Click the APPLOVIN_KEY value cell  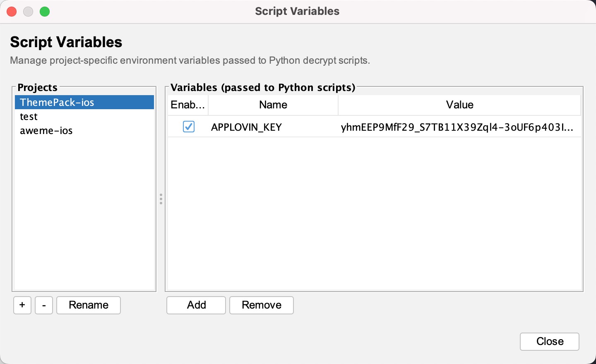tap(457, 127)
